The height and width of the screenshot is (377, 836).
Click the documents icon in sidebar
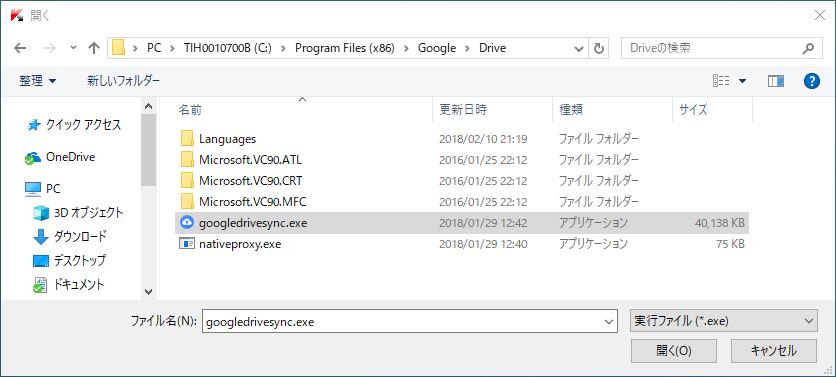coord(41,285)
